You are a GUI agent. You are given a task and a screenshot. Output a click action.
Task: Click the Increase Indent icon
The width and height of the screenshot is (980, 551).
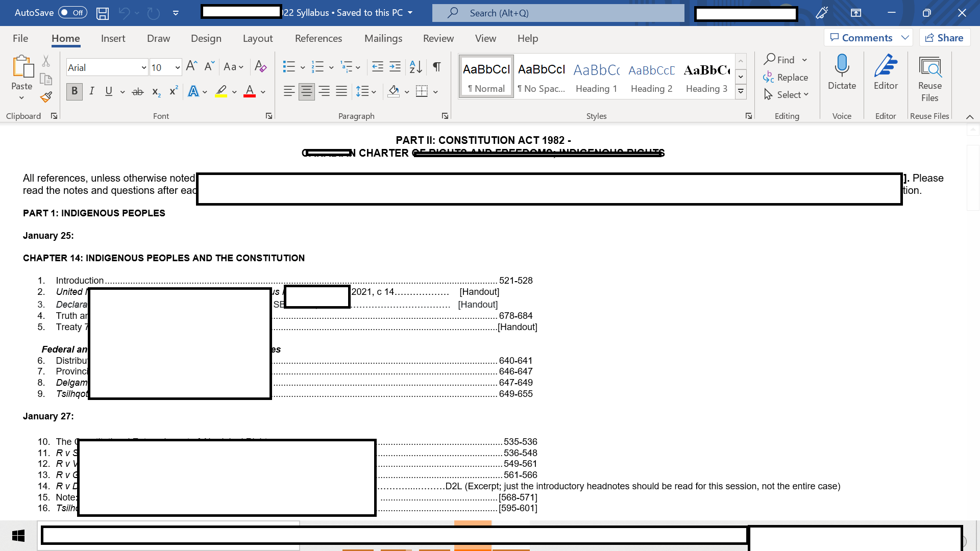coord(395,67)
